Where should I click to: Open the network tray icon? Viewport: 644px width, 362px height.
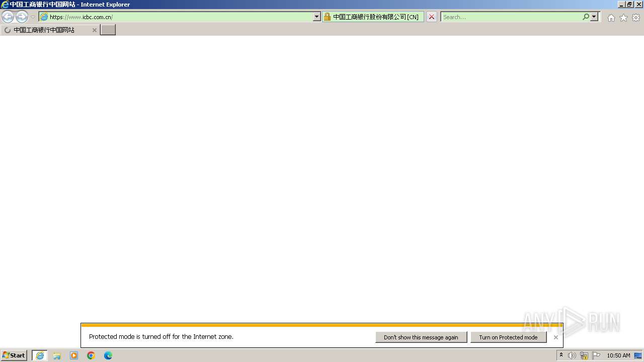(584, 355)
